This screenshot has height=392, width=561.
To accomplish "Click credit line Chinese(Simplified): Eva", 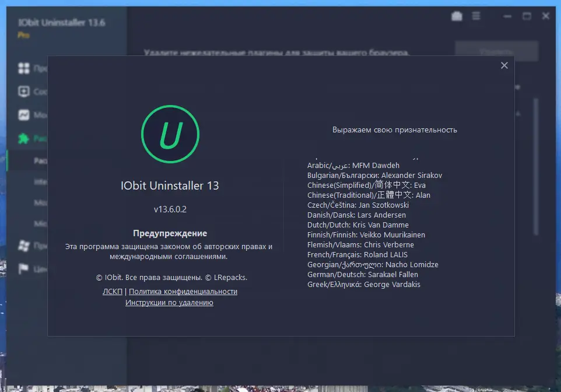I will [366, 185].
